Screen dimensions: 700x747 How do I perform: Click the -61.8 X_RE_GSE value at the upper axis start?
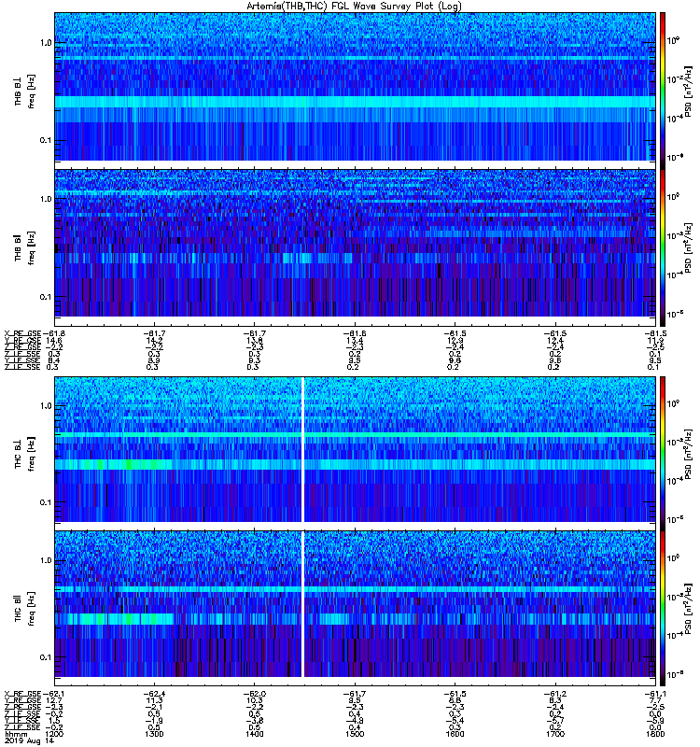click(x=53, y=333)
